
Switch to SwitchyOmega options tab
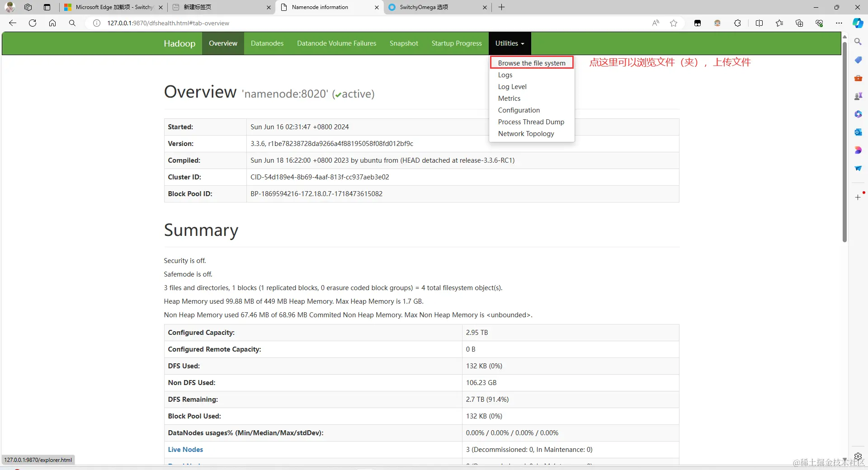point(437,7)
